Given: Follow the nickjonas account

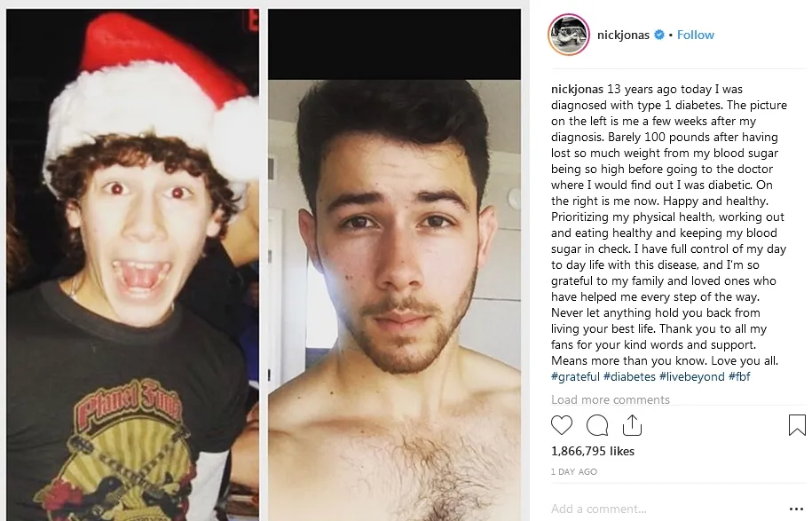Looking at the screenshot, I should [x=696, y=35].
